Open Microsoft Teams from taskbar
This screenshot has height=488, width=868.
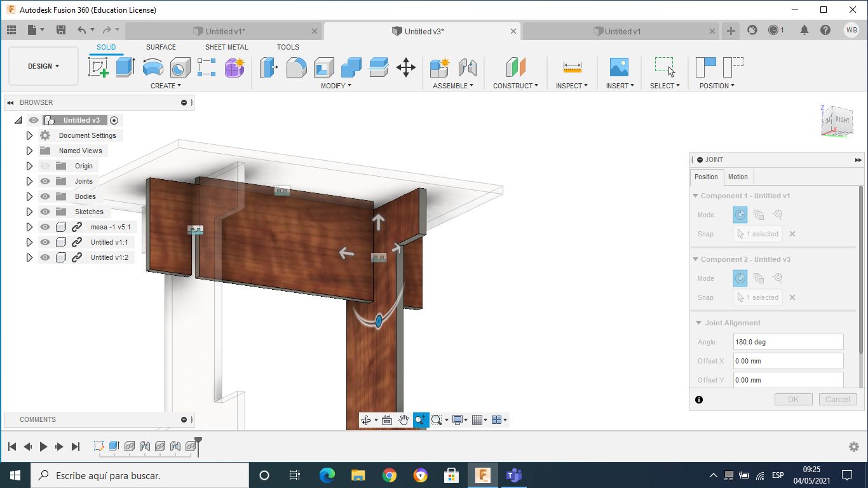[x=513, y=475]
